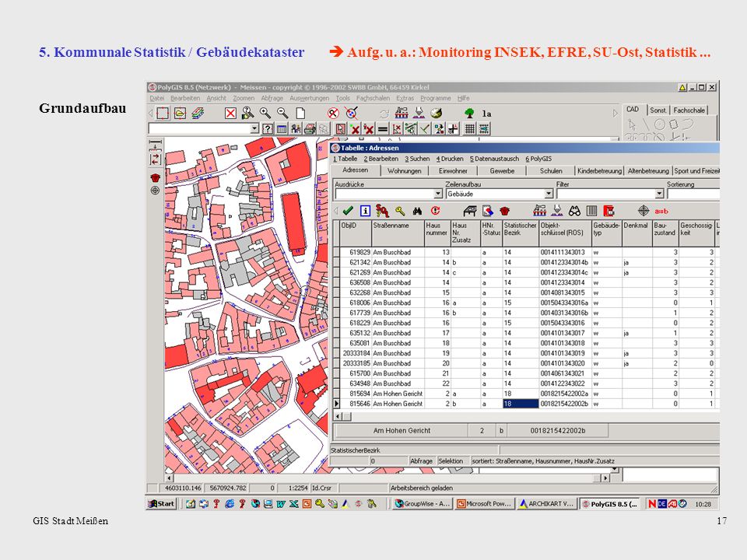The height and width of the screenshot is (560, 747).
Task: Switch to the Gewerbe tab
Action: [502, 170]
